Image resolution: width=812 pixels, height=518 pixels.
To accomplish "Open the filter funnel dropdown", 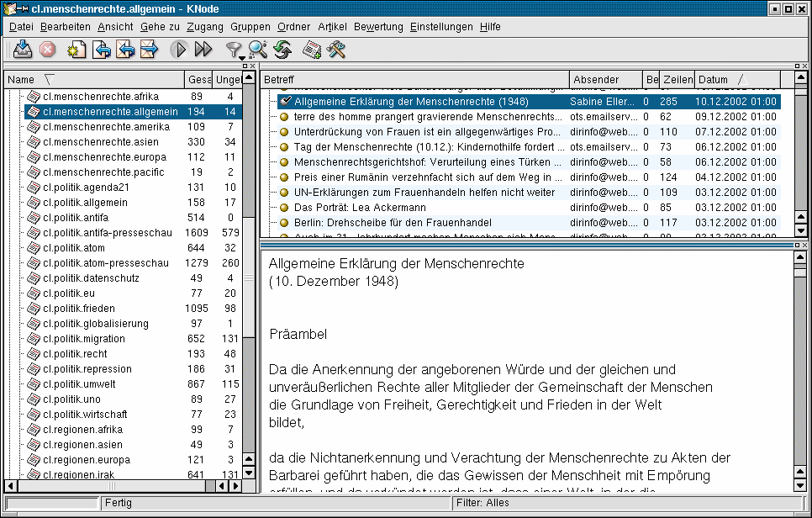I will point(235,50).
